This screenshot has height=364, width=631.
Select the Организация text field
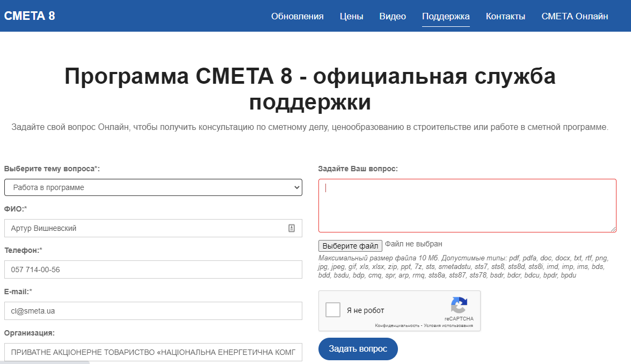pos(153,352)
